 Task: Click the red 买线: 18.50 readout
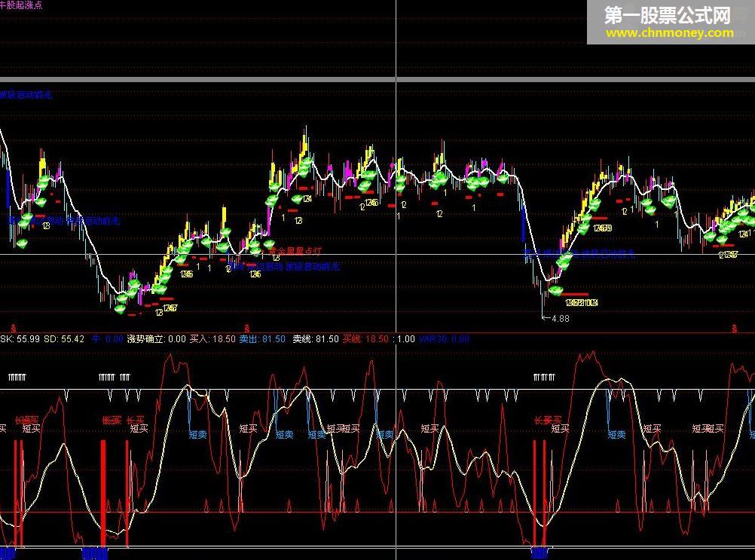pos(365,339)
